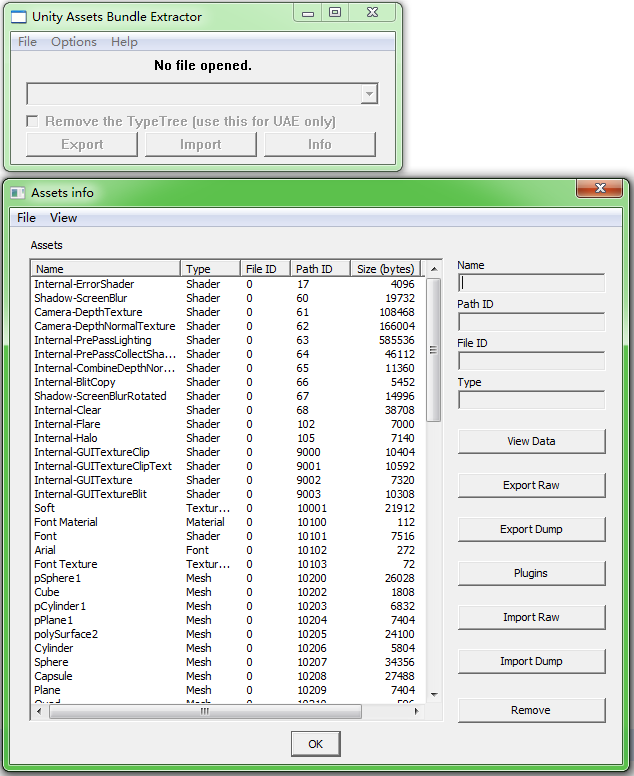Click the vertical scrollbar down arrow
The image size is (634, 776).
point(434,695)
